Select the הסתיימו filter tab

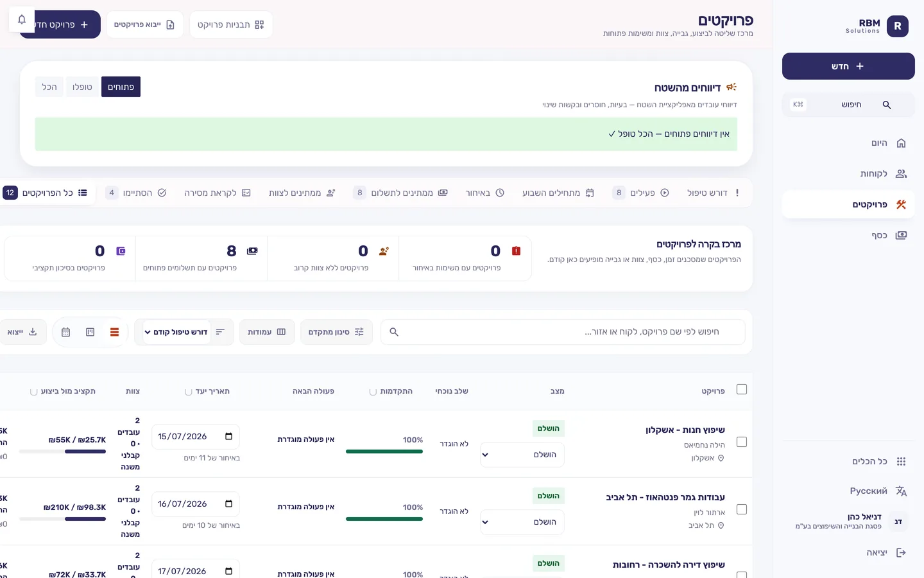[136, 193]
